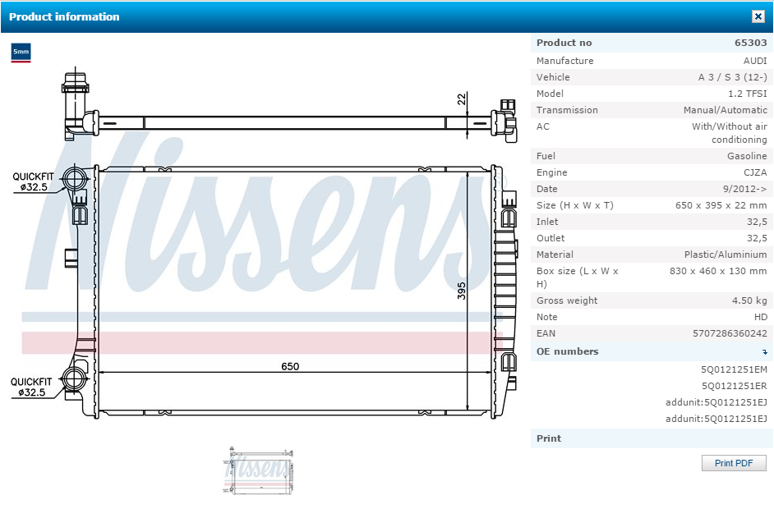This screenshot has height=532, width=774.
Task: Select the first addunit:5Q0121251EJ entry
Action: click(716, 402)
